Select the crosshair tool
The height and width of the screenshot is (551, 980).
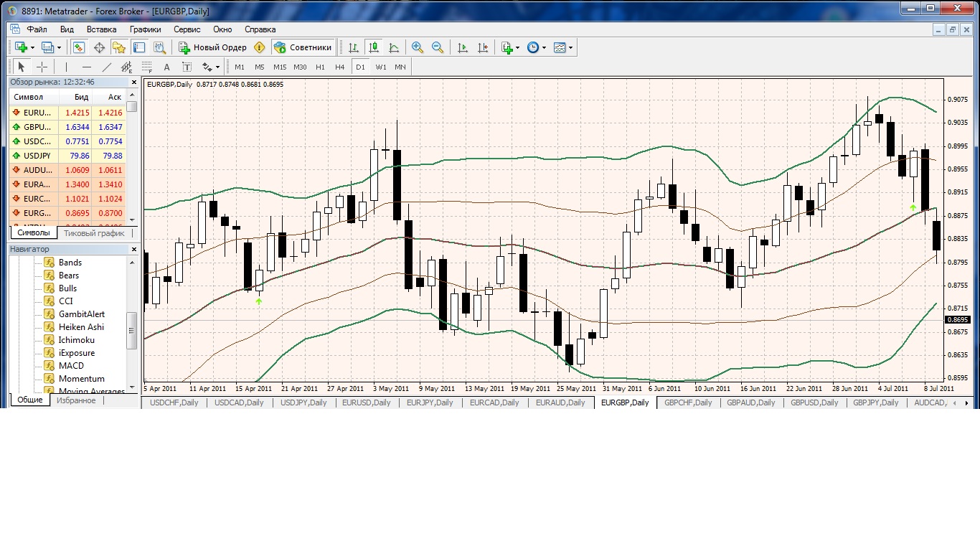42,67
